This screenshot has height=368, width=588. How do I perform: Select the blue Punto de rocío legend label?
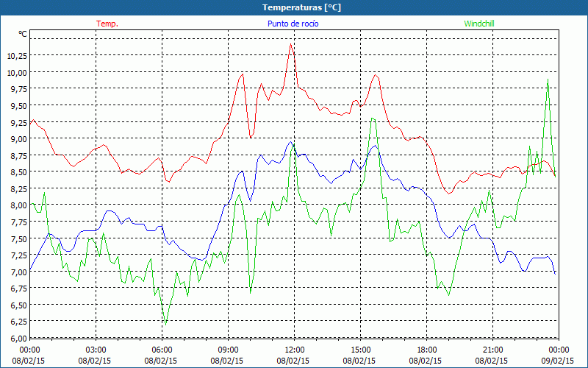(x=293, y=24)
